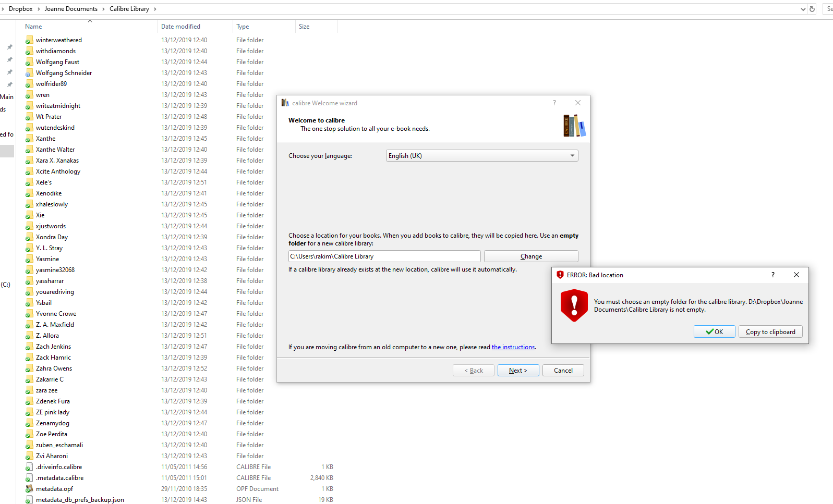833x504 pixels.
Task: Select the Zdenek Fura folder
Action: click(x=53, y=401)
